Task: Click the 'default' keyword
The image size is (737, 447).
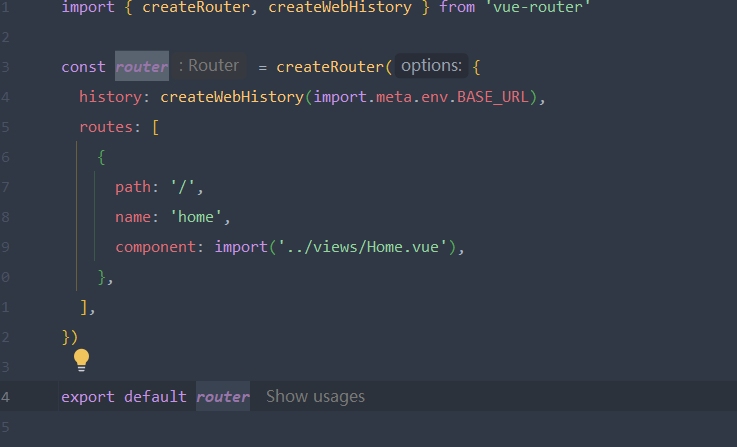Action: [x=156, y=397]
